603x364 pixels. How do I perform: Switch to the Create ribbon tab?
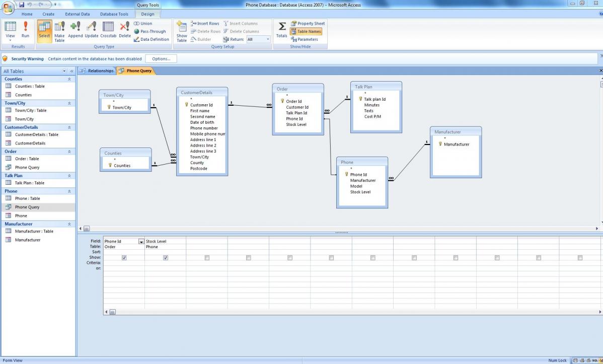(48, 14)
